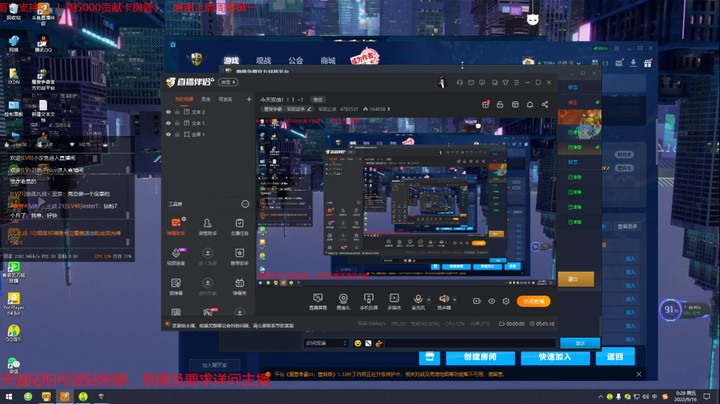Click the pink 成为作者 badge
Image resolution: width=720 pixels, height=404 pixels.
point(365,57)
